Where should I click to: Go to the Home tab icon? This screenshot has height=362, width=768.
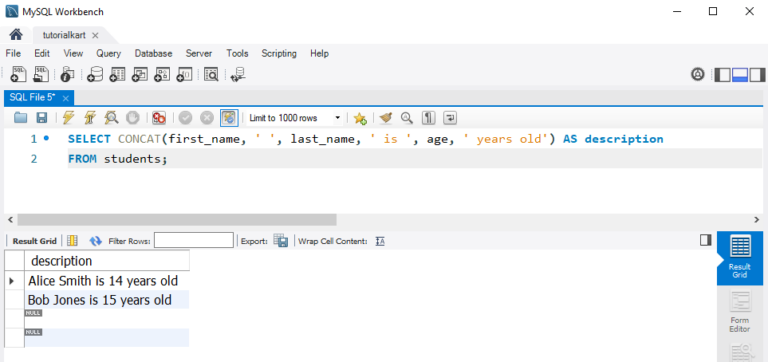[16, 35]
